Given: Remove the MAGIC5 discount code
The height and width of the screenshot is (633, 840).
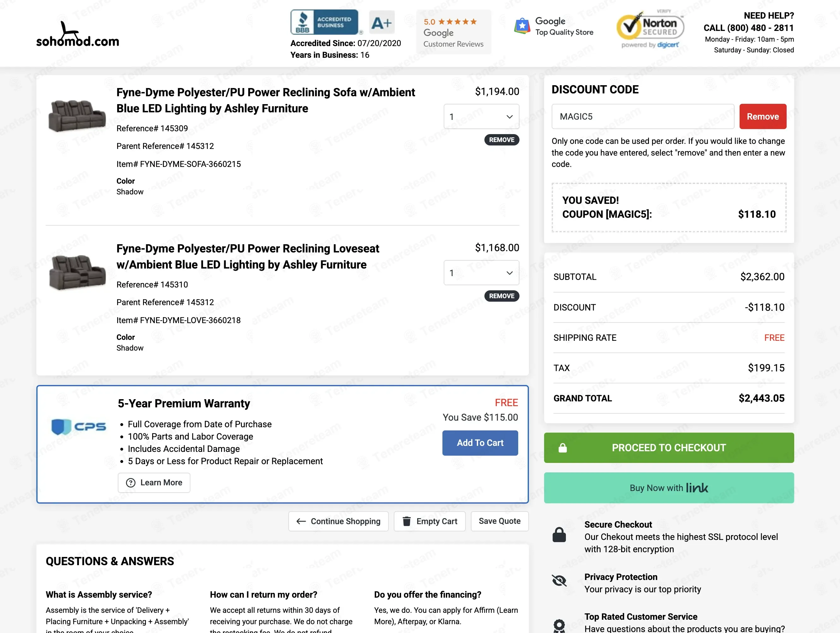Looking at the screenshot, I should [763, 116].
